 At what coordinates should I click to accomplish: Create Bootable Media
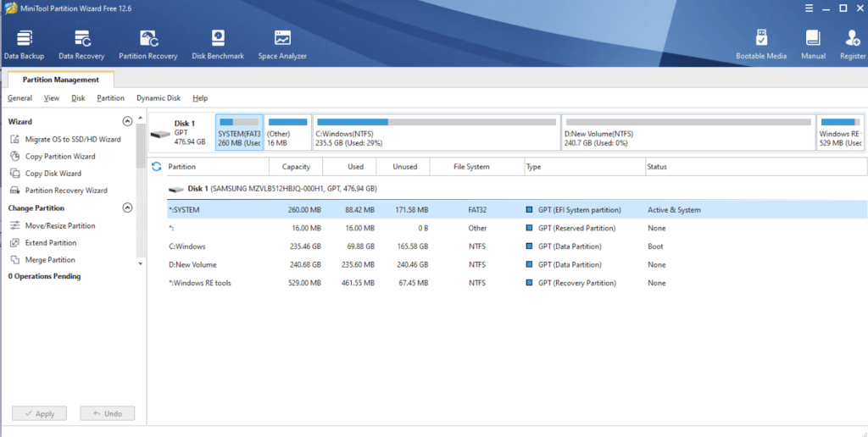pyautogui.click(x=761, y=45)
